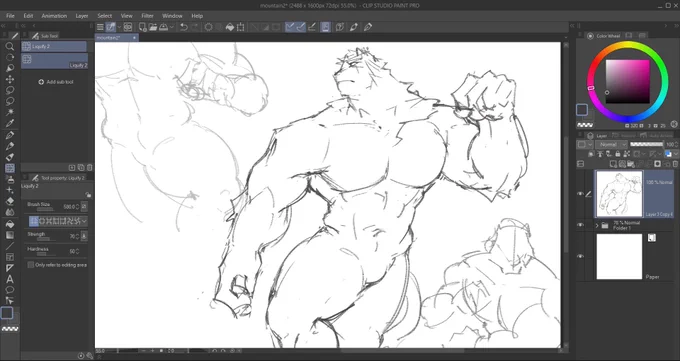Toggle visibility of Layer 3 Copy 6
The width and height of the screenshot is (680, 361).
point(580,194)
